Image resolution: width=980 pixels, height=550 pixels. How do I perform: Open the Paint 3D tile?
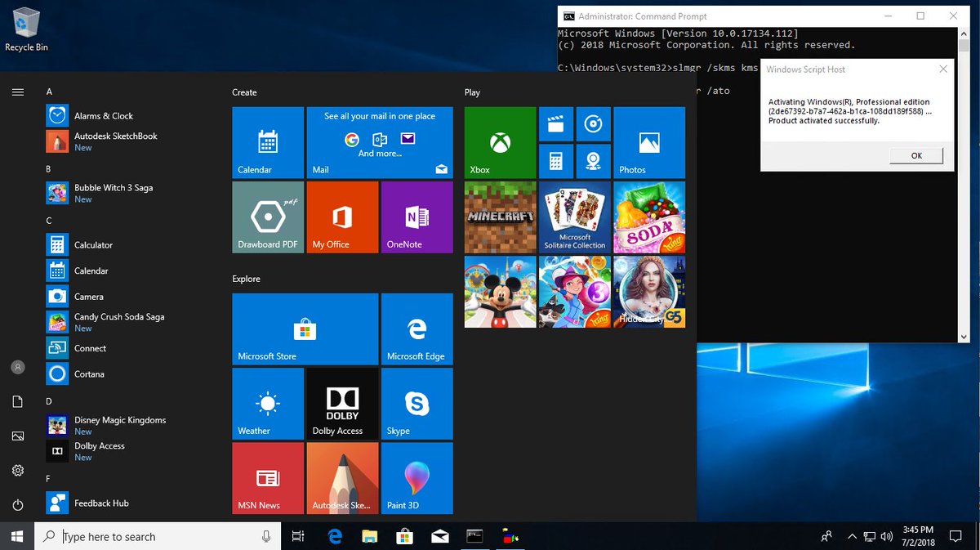pos(416,478)
